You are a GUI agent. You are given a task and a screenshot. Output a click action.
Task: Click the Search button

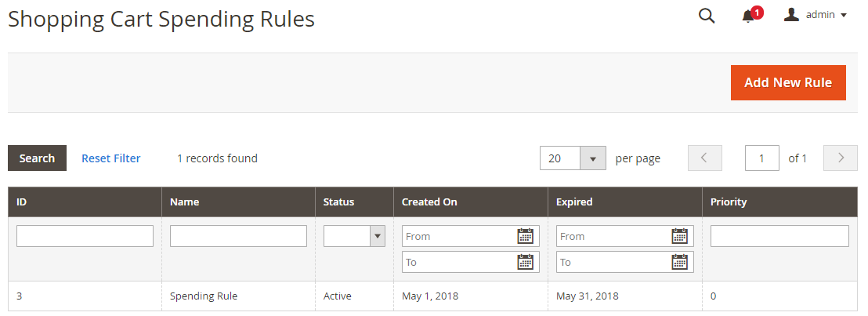pos(37,158)
